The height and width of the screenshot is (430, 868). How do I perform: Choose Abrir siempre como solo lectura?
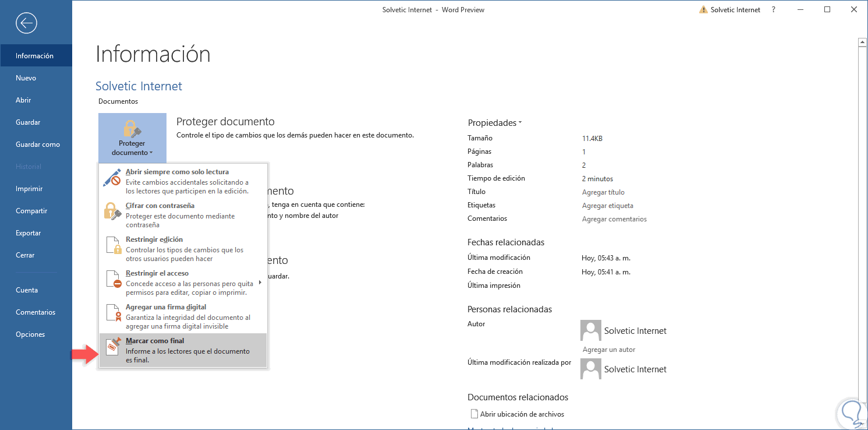183,181
